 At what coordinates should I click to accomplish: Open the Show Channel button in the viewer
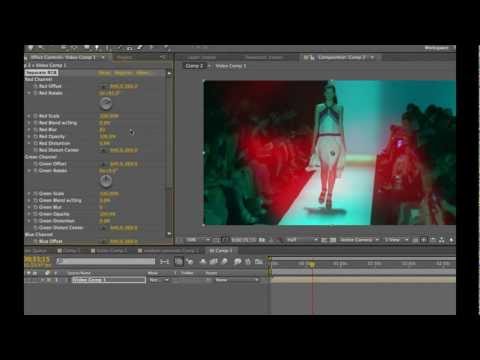point(279,240)
